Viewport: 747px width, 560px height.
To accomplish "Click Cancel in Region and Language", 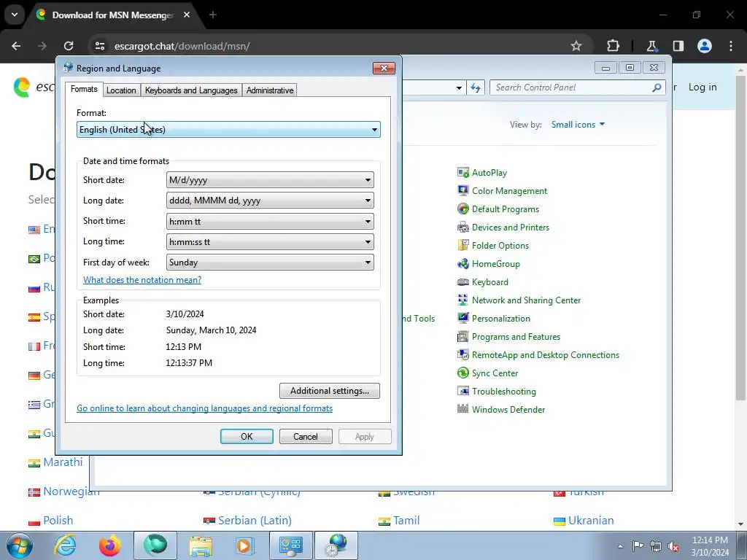I will 306,437.
